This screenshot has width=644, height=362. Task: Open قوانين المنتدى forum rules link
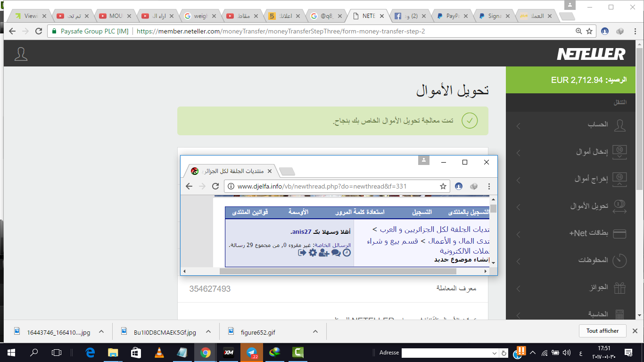[x=250, y=213]
